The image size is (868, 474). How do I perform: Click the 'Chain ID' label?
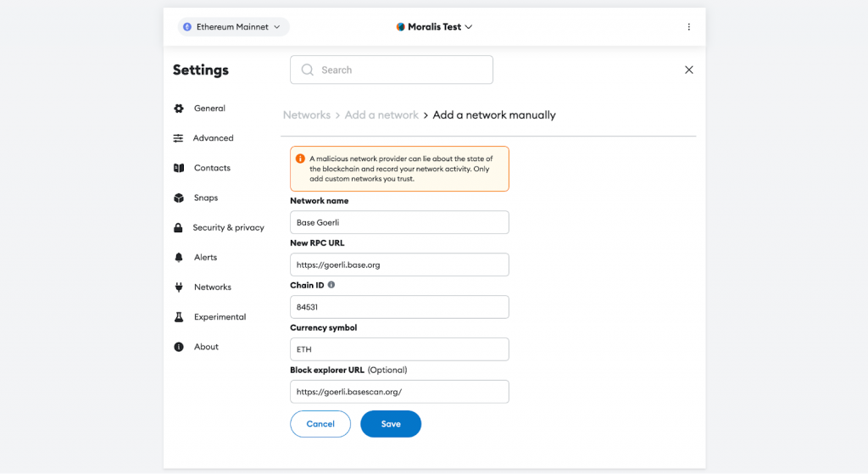[307, 286]
